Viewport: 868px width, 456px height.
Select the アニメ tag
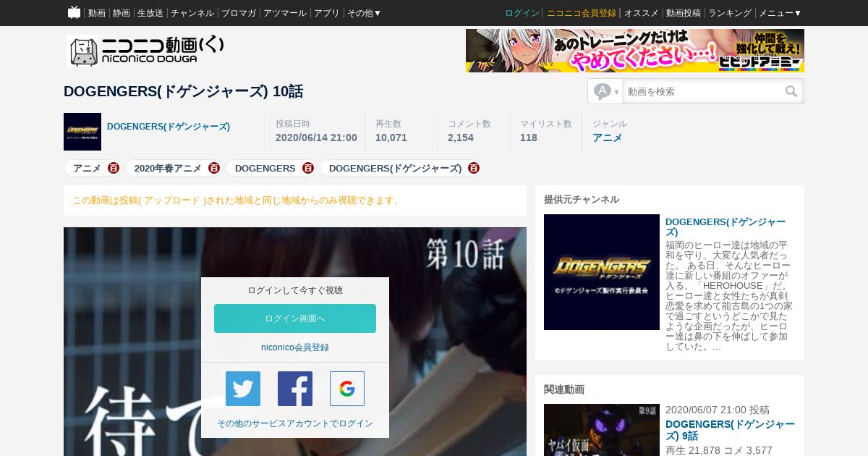(x=87, y=168)
